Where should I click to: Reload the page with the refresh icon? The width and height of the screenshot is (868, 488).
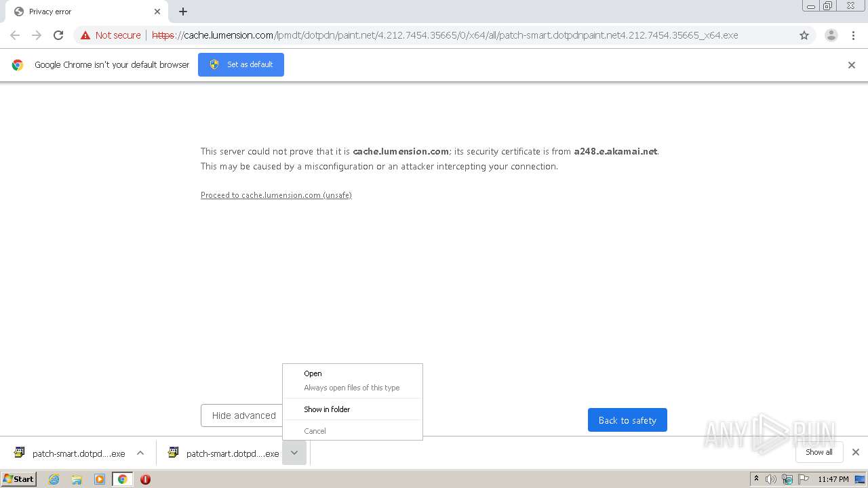point(58,35)
